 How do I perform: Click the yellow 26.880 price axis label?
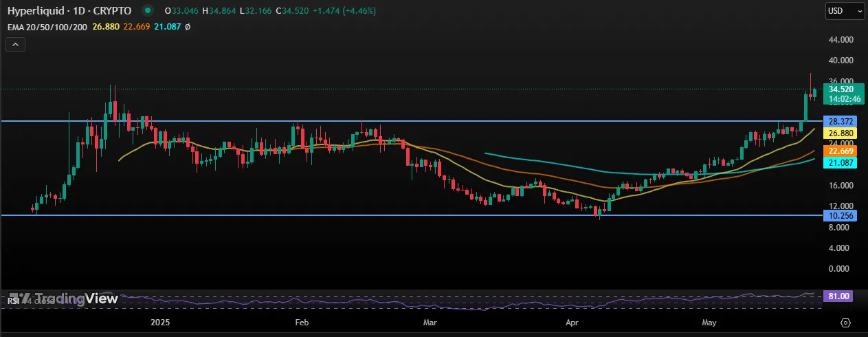point(841,133)
